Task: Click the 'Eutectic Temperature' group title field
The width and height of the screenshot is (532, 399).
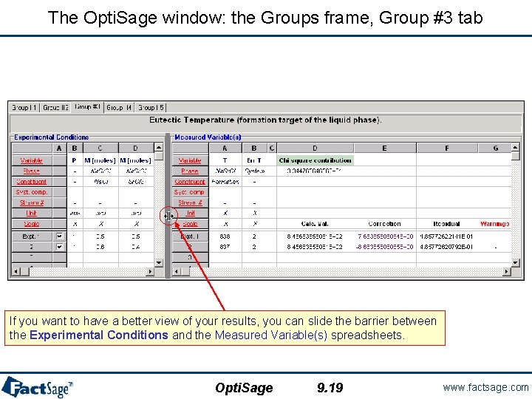Action: 266,123
